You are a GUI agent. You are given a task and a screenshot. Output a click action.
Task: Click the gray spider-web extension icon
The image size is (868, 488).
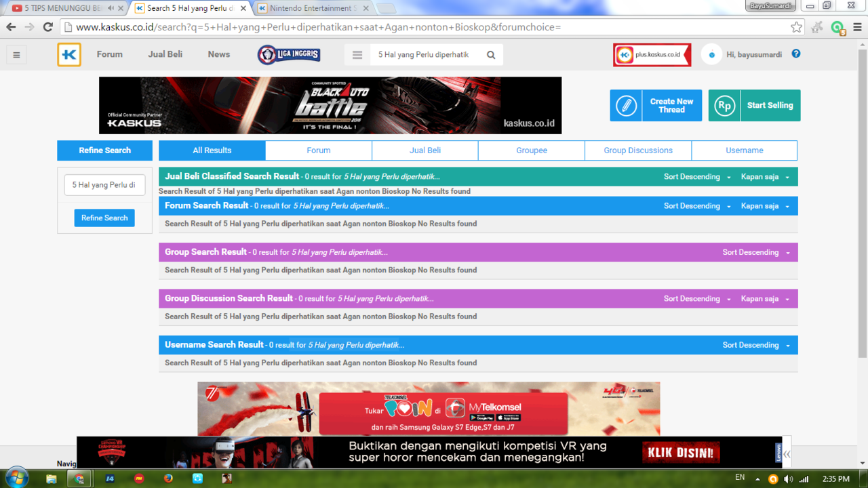click(x=817, y=27)
